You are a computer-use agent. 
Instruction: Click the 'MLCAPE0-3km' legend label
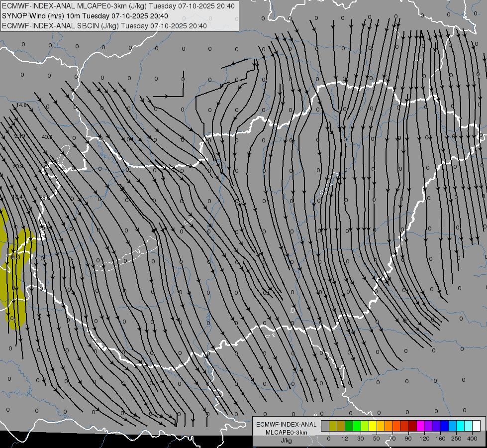coord(287,433)
